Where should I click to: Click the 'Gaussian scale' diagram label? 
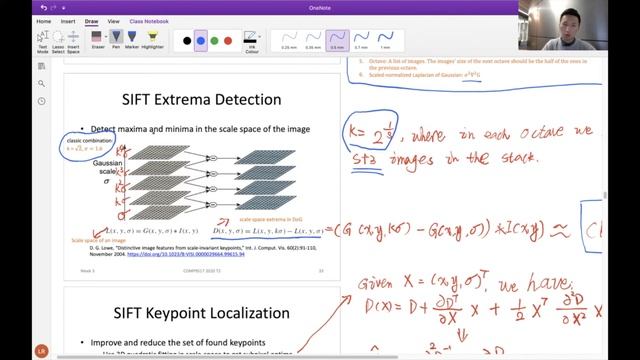pos(107,167)
